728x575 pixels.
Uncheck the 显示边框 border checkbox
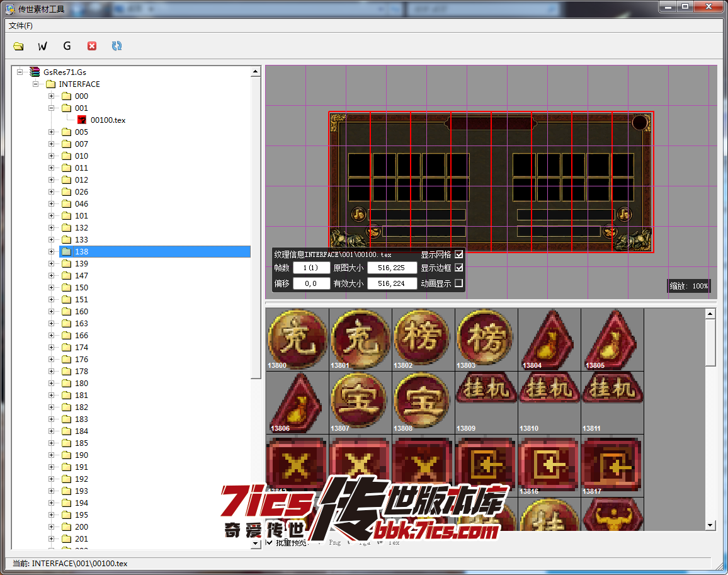[458, 268]
